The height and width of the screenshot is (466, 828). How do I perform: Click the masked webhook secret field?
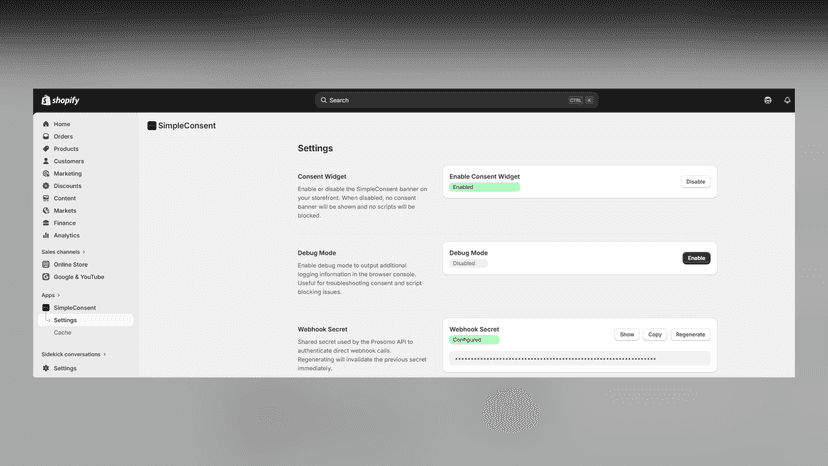[x=579, y=359]
